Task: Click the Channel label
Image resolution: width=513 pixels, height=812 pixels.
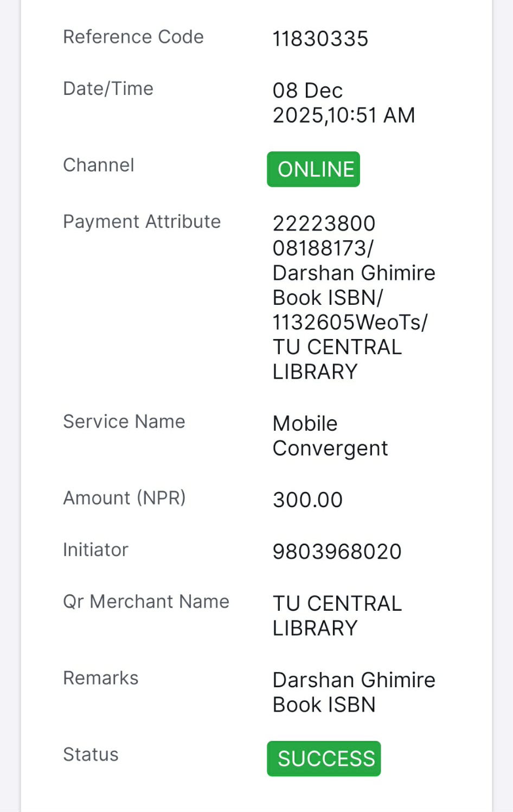Action: (x=98, y=165)
